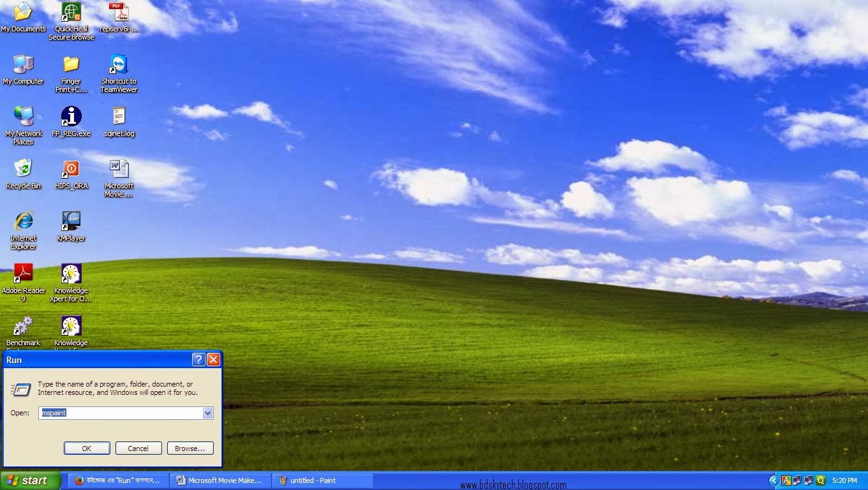This screenshot has width=868, height=490.
Task: Expand the Open combo box dropdown arrow
Action: coord(207,413)
